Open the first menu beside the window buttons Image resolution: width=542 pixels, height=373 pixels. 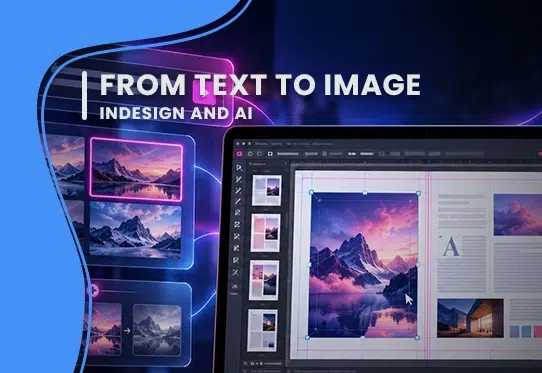pos(261,143)
